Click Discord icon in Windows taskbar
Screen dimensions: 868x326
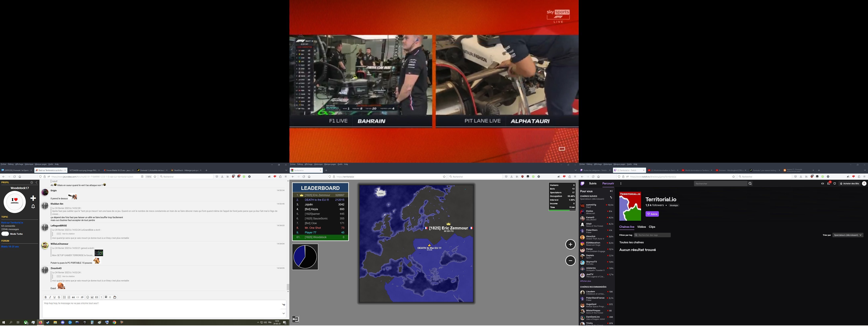click(63, 323)
